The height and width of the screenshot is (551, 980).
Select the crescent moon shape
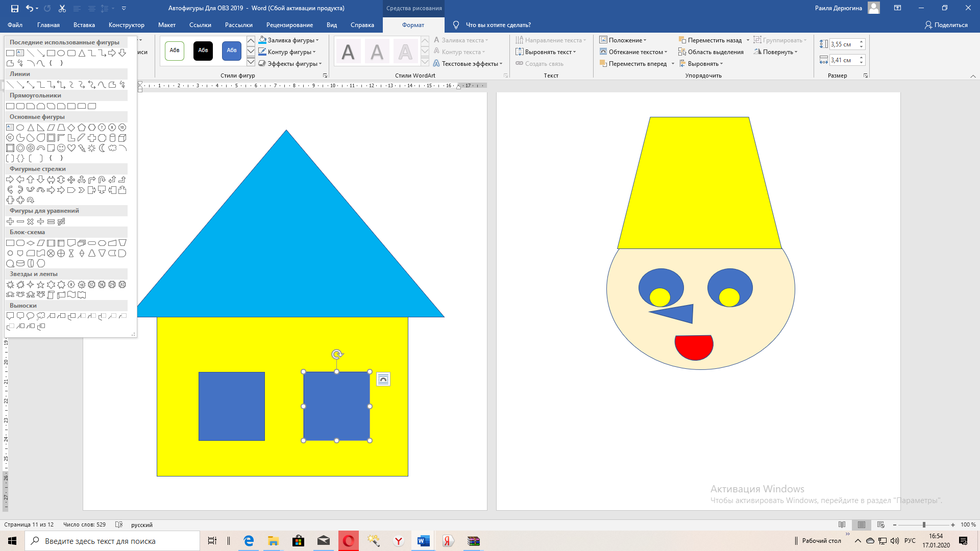coord(102,148)
